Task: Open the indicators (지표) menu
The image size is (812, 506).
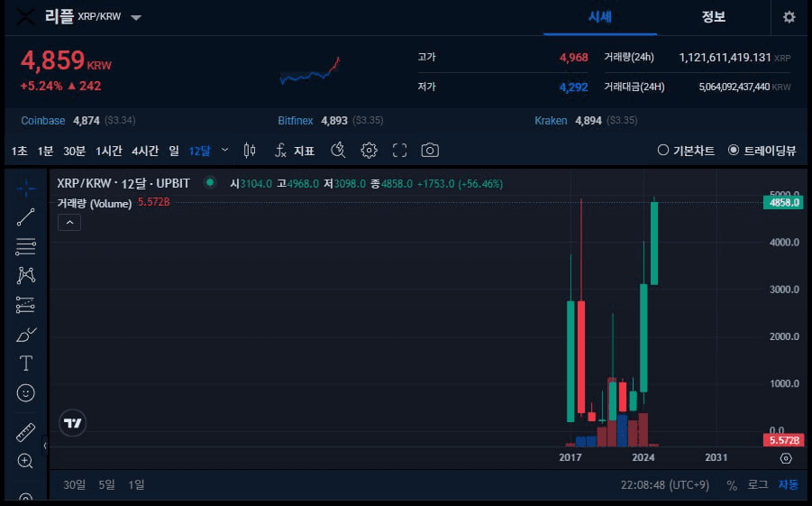Action: [294, 151]
